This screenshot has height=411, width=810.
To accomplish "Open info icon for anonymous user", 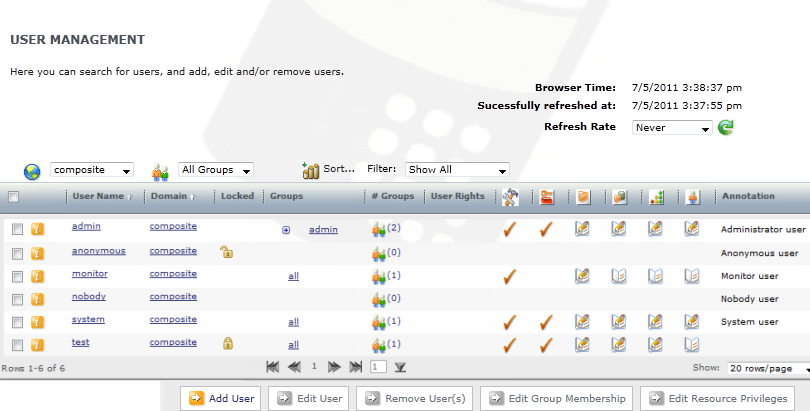I will click(x=37, y=254).
